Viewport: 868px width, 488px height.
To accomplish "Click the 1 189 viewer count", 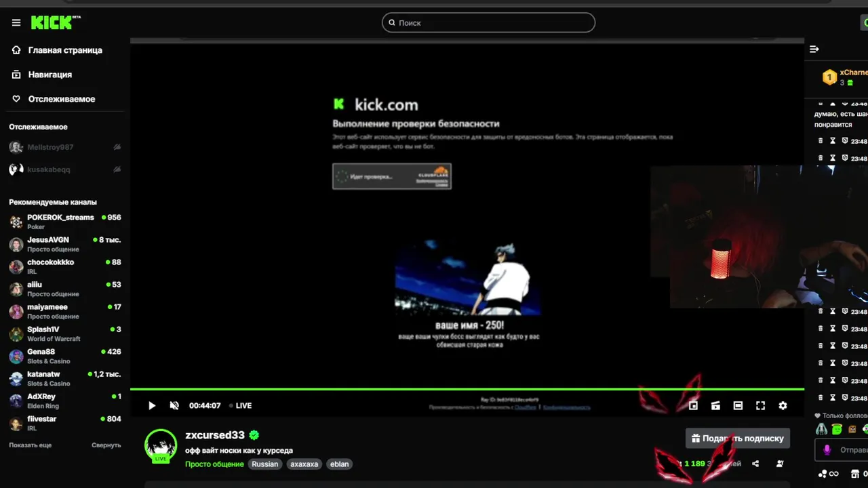I will pos(695,464).
